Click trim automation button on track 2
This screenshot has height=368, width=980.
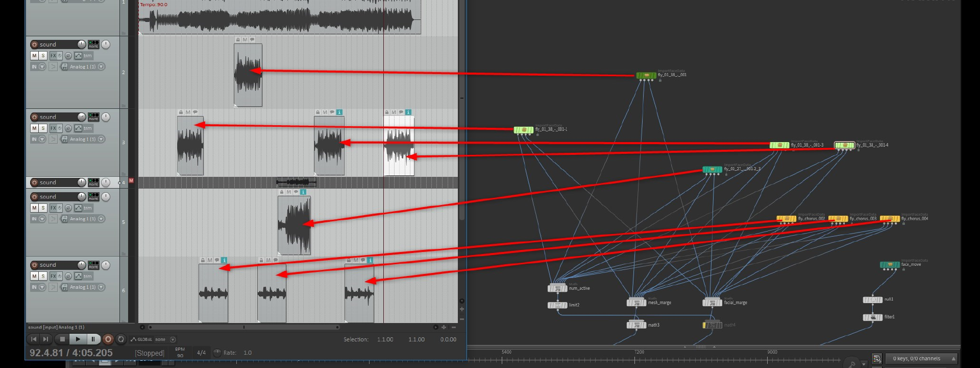point(88,56)
